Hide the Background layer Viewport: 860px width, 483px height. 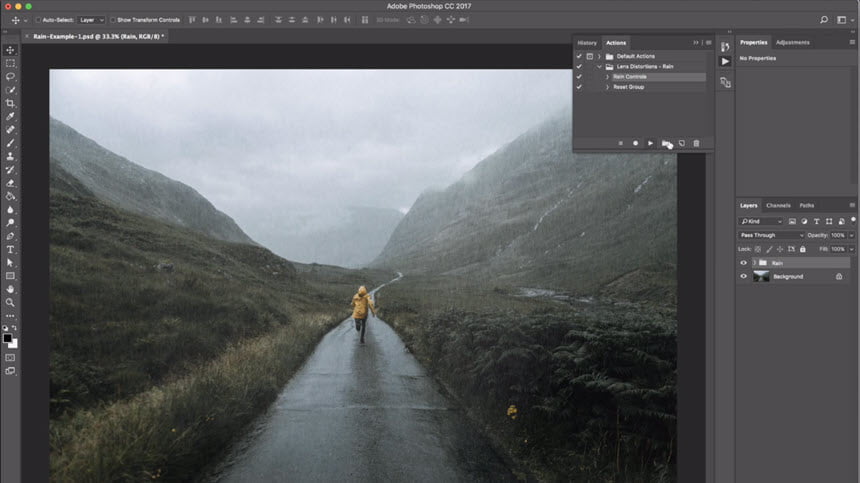tap(744, 276)
